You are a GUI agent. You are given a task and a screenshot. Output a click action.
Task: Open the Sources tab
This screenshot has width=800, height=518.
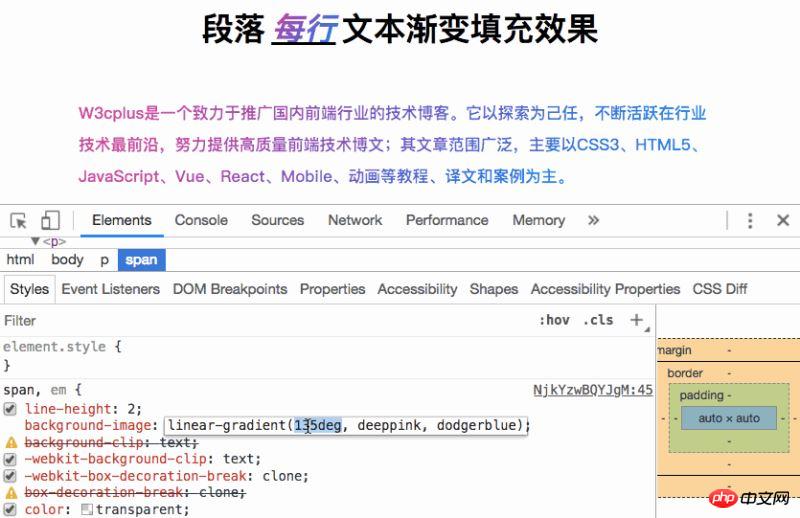(278, 220)
